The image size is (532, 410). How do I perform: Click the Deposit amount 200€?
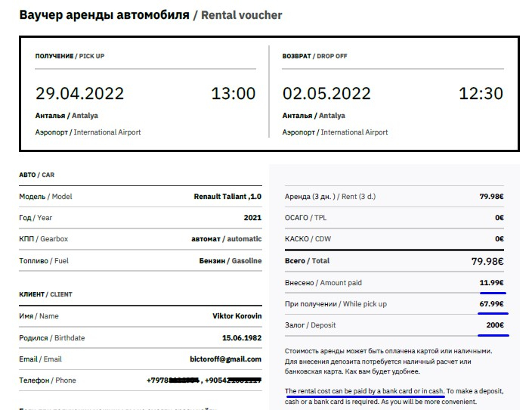(494, 325)
